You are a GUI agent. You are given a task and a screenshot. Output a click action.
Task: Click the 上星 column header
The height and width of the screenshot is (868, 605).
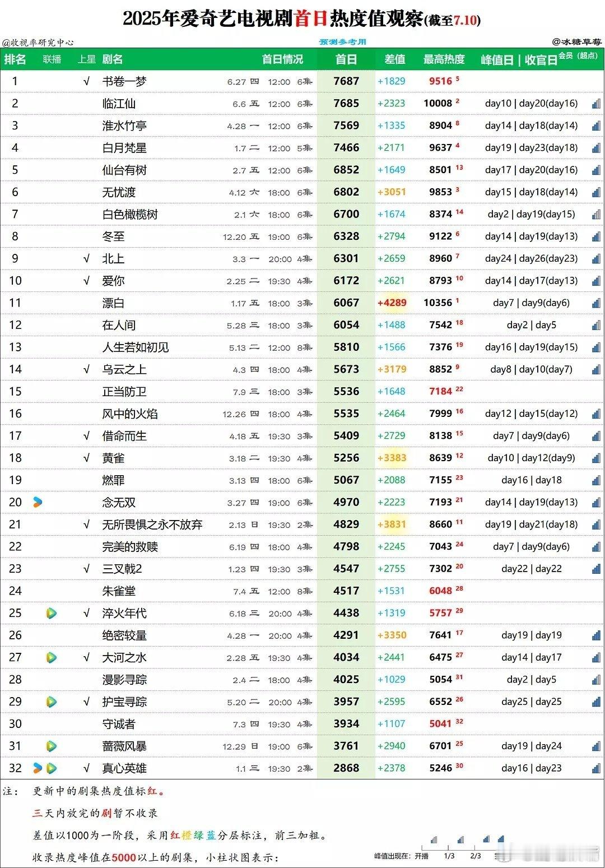point(86,59)
